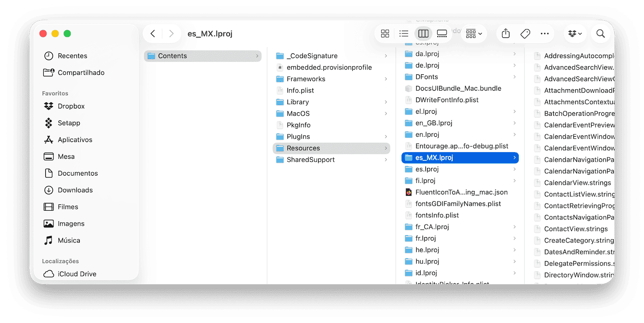The width and height of the screenshot is (644, 323).
Task: Expand the Frameworks folder chevron
Action: [x=385, y=79]
